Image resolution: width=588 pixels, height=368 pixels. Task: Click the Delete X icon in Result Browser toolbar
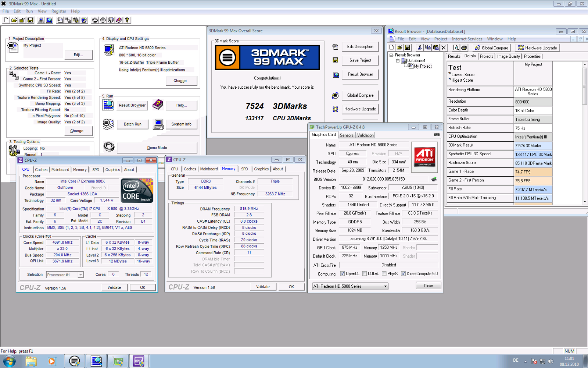point(444,47)
